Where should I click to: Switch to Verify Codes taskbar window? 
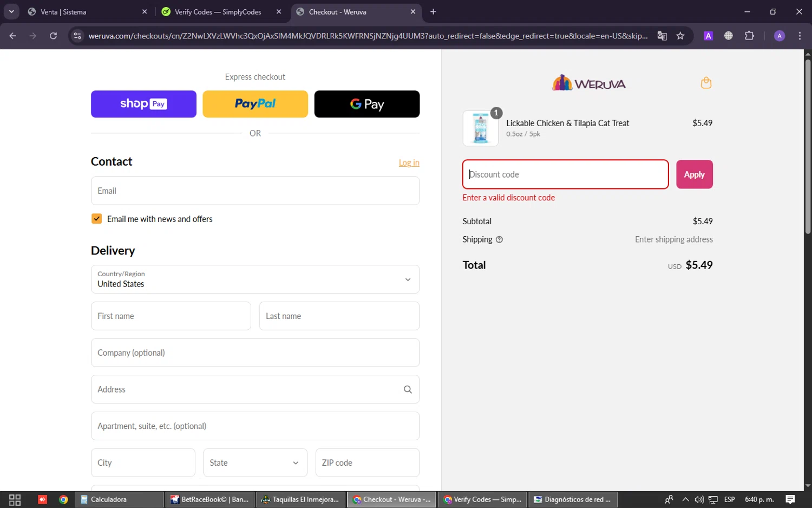[482, 499]
